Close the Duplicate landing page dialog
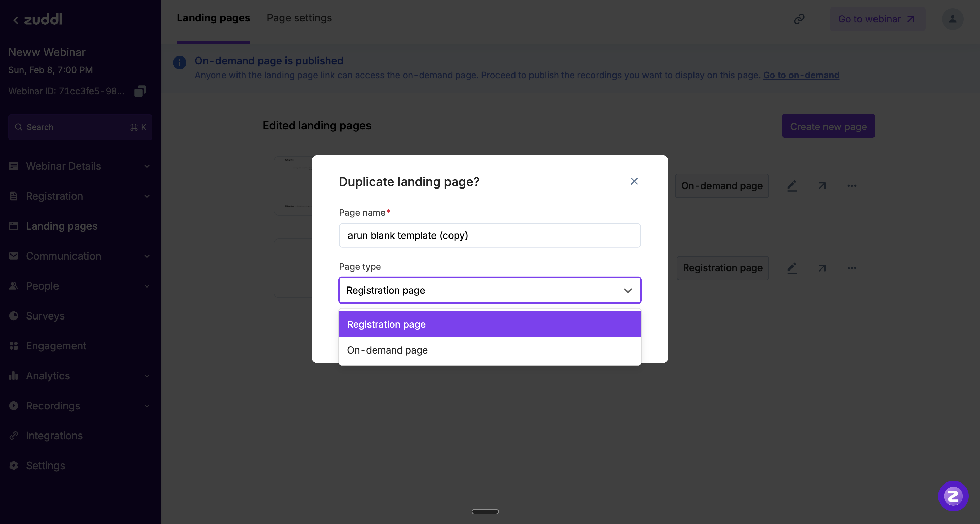This screenshot has height=524, width=980. coord(634,181)
